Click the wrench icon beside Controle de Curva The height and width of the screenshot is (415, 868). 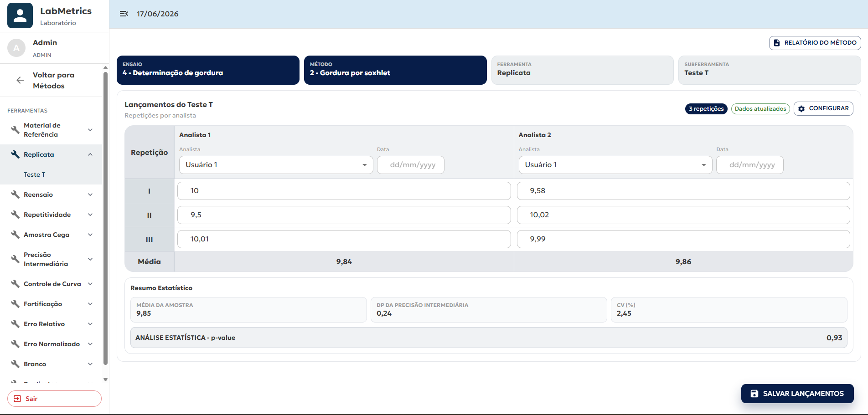(15, 284)
